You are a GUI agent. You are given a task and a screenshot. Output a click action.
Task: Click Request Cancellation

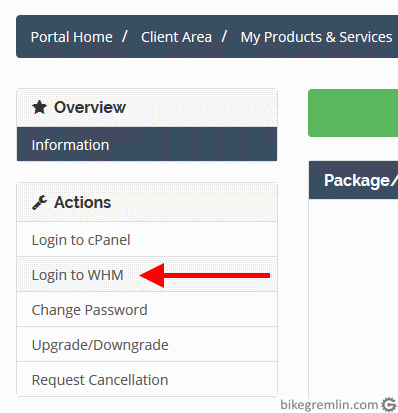(147, 380)
